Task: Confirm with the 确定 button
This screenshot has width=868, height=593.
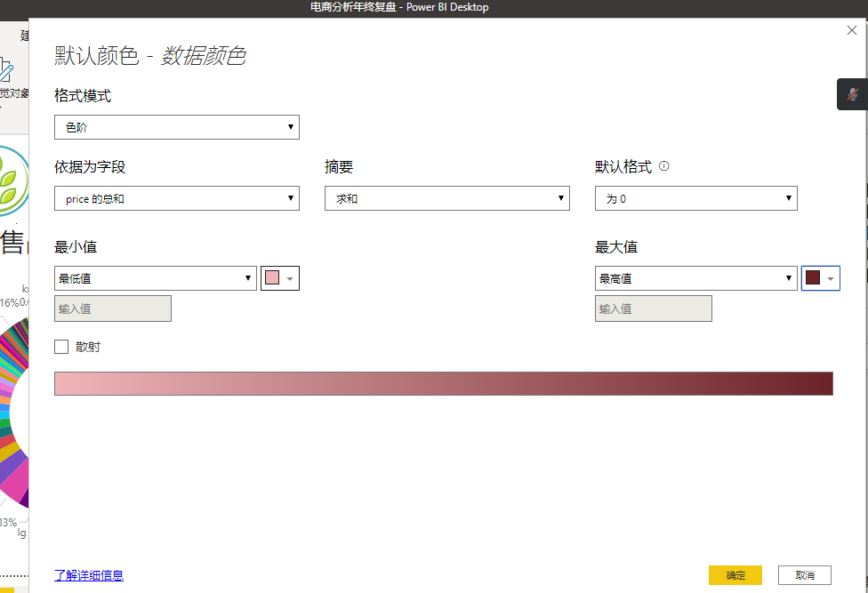Action: coord(735,575)
